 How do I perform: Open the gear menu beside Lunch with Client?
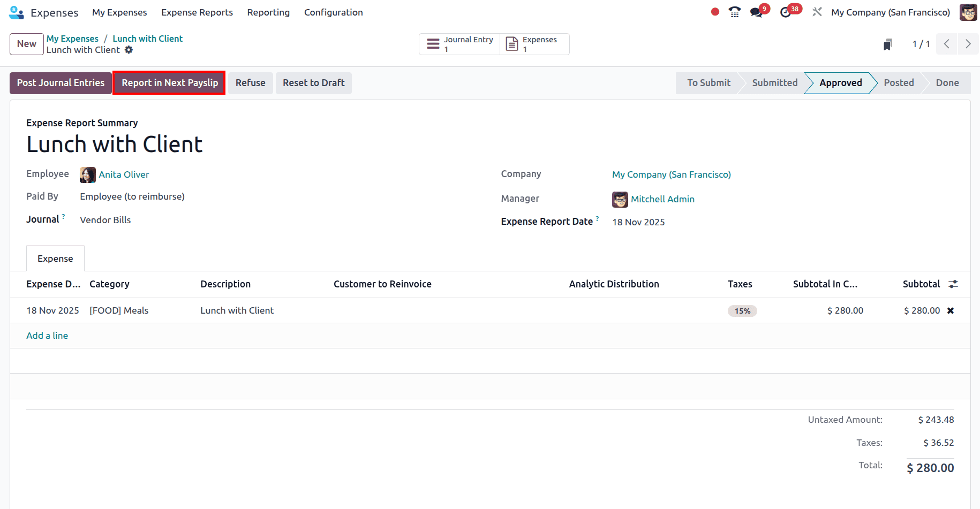[129, 50]
